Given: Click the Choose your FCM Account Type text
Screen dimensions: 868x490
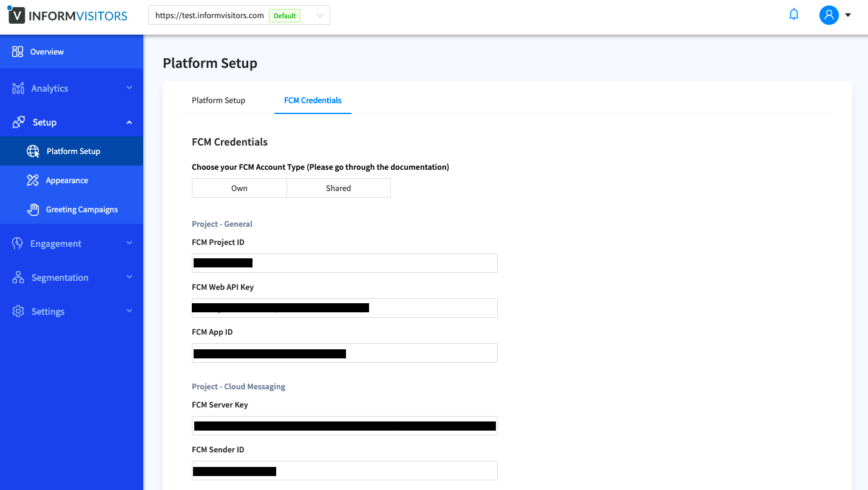Looking at the screenshot, I should click(x=320, y=167).
